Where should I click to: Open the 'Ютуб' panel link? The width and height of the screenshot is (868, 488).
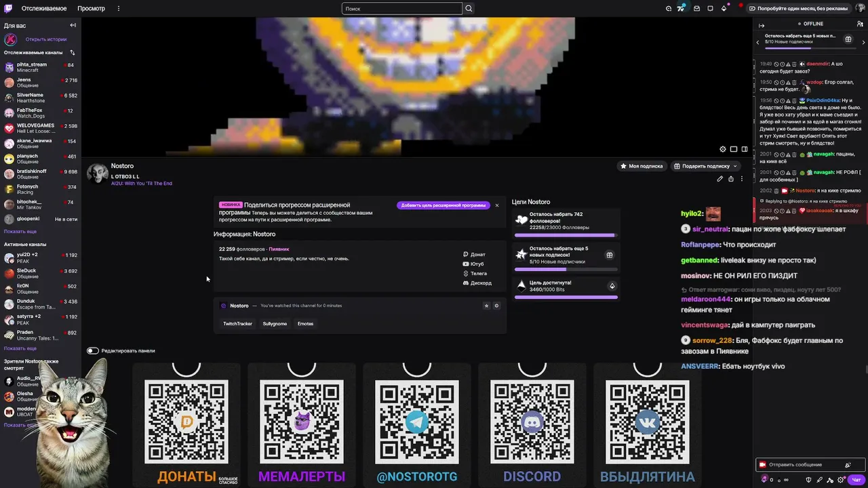pos(473,264)
